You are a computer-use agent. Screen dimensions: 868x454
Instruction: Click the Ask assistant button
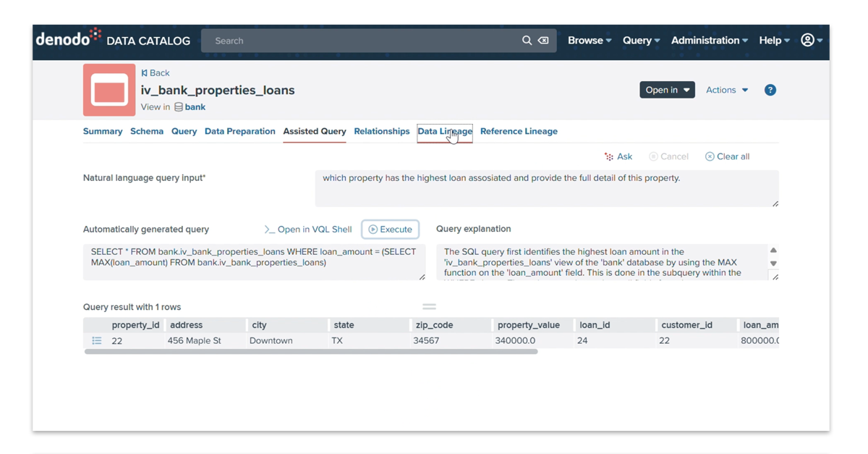tap(618, 156)
